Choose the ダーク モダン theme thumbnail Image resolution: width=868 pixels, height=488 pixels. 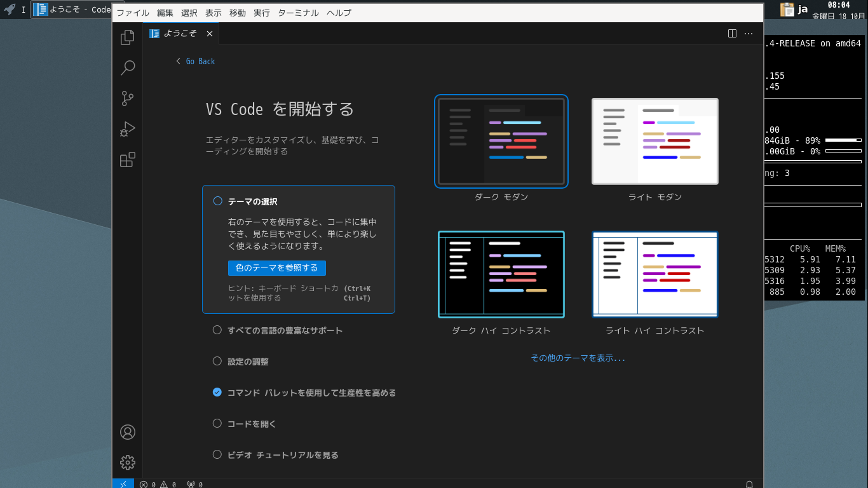[501, 141]
